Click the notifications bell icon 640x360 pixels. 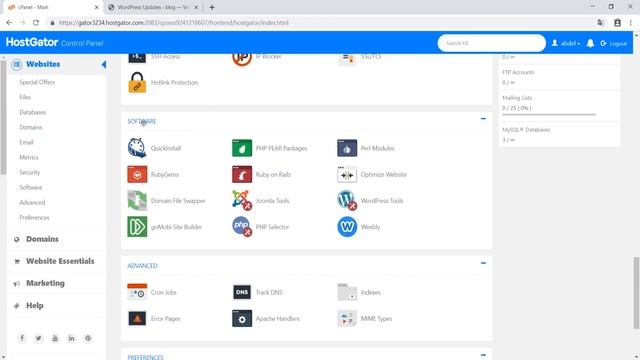[x=590, y=43]
